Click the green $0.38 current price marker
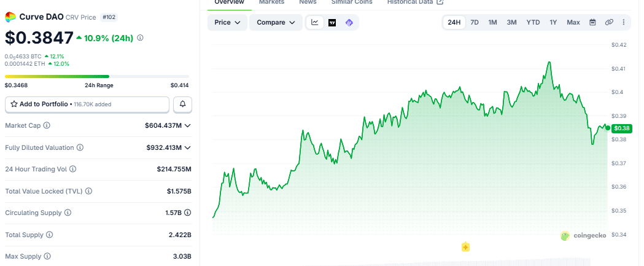The height and width of the screenshot is (266, 644). click(x=622, y=128)
